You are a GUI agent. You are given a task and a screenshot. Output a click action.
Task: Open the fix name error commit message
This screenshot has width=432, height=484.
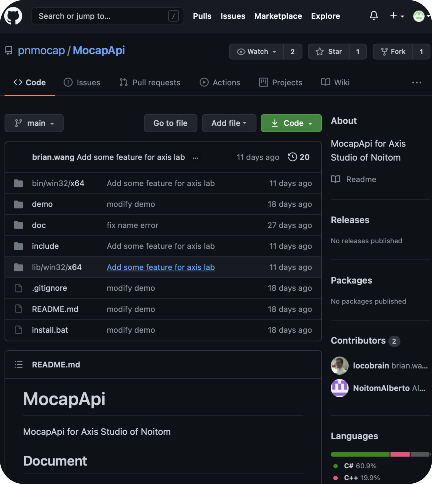(132, 225)
